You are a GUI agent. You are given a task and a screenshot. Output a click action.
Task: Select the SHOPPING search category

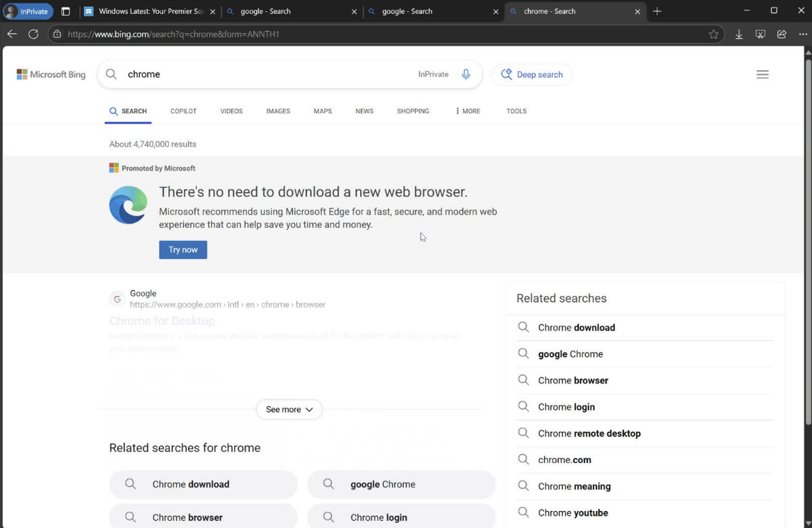coord(413,111)
